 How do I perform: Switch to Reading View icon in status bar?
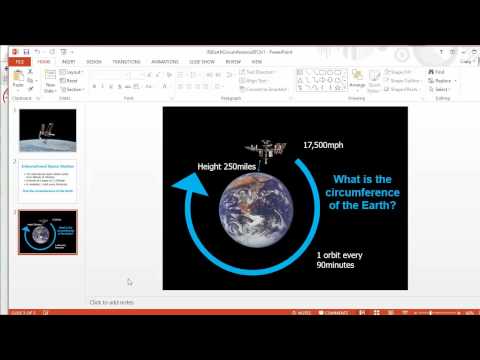(391, 313)
